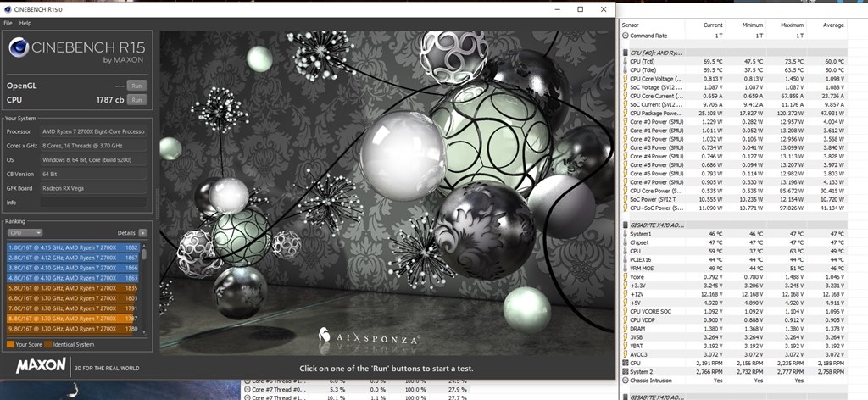Viewport: 868px width, 400px height.
Task: Run the OpenGL benchmark
Action: click(x=136, y=86)
